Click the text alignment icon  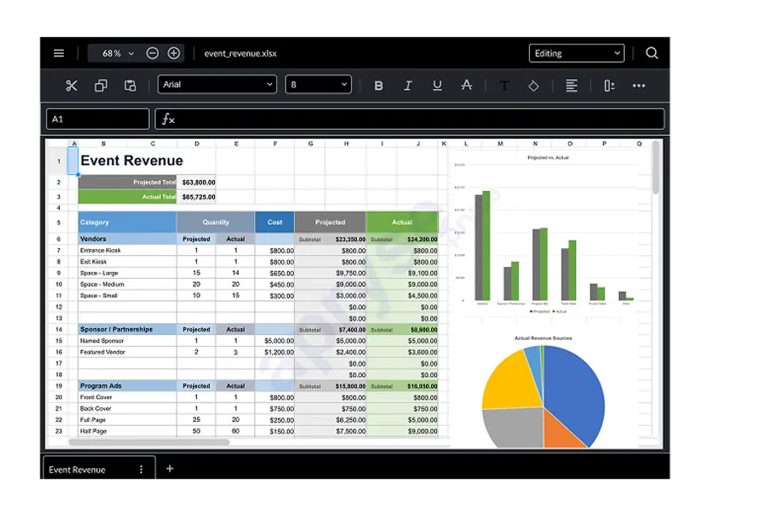point(571,86)
